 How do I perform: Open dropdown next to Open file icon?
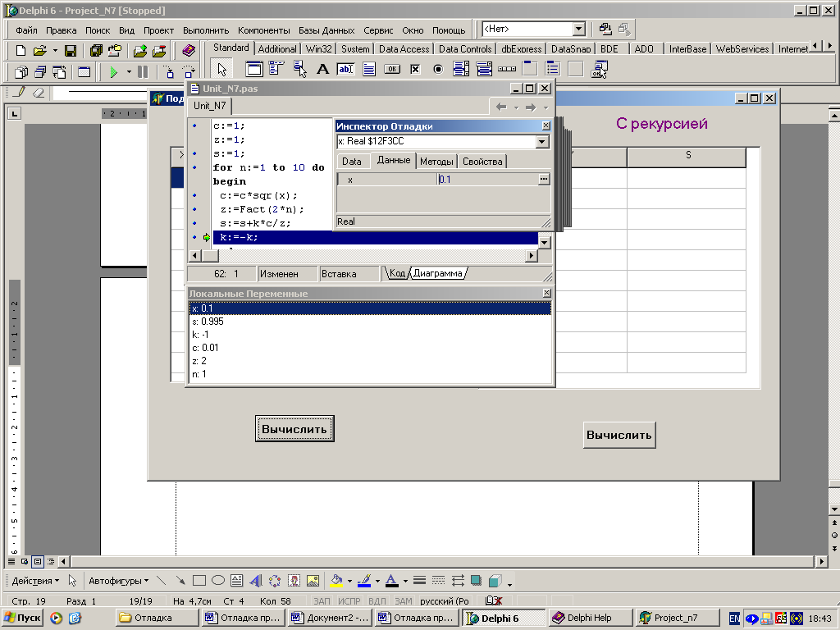click(55, 50)
